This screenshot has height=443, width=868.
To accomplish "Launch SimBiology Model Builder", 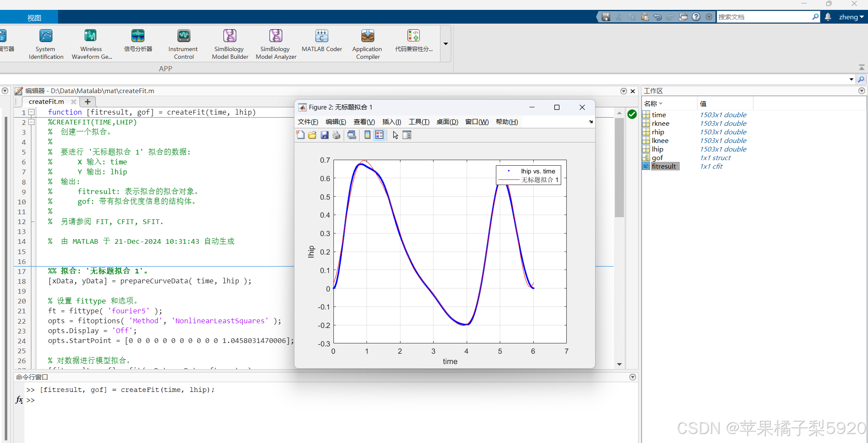I will pyautogui.click(x=230, y=44).
